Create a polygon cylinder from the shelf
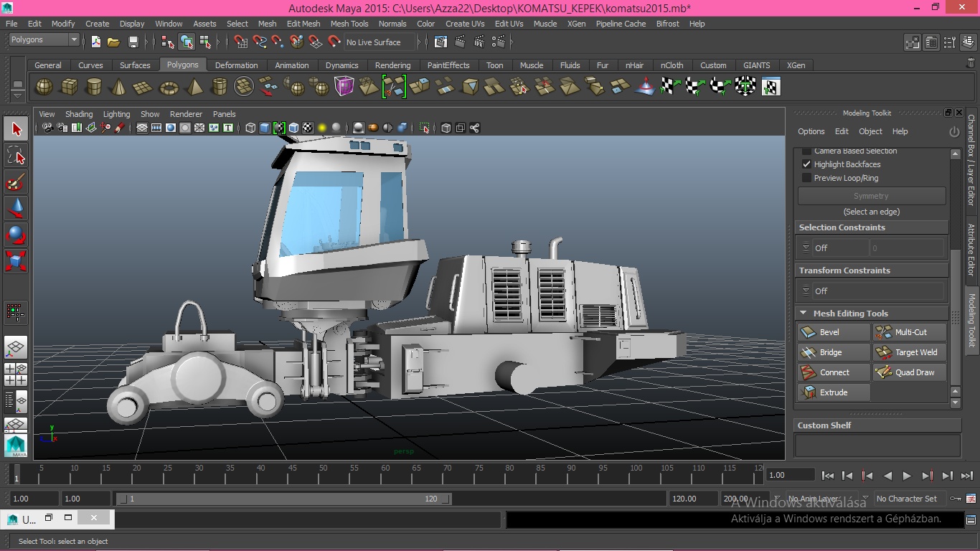Image resolution: width=980 pixels, height=551 pixels. point(94,87)
